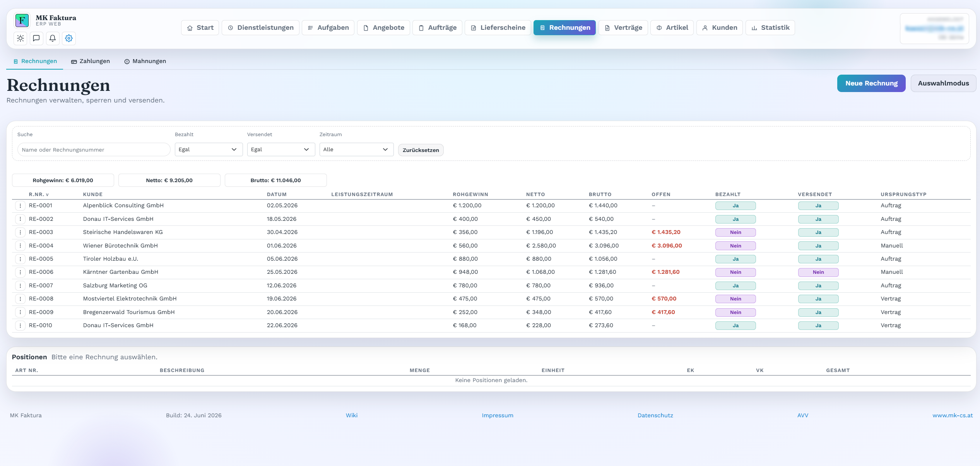This screenshot has width=980, height=466.
Task: Visit www.mk-cs.at link
Action: click(x=953, y=415)
